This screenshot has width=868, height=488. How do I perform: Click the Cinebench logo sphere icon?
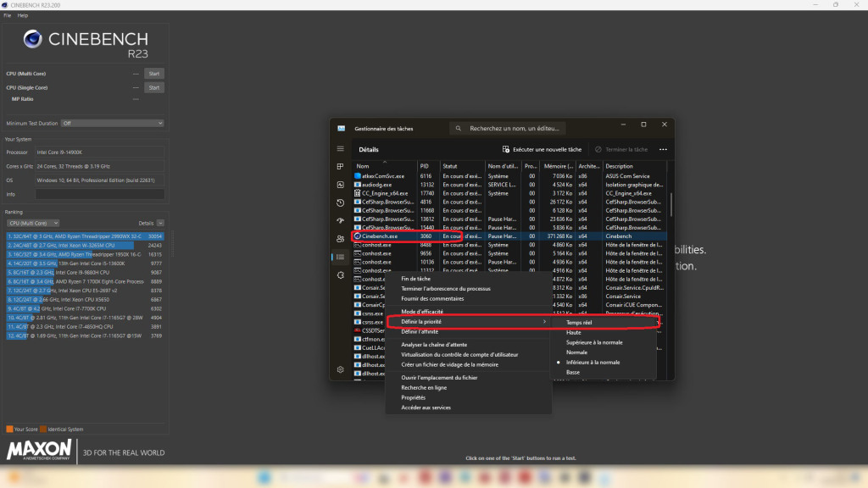tap(33, 39)
